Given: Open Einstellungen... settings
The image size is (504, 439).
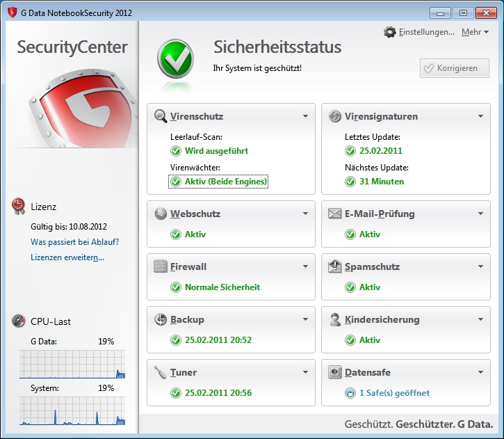Looking at the screenshot, I should [427, 32].
